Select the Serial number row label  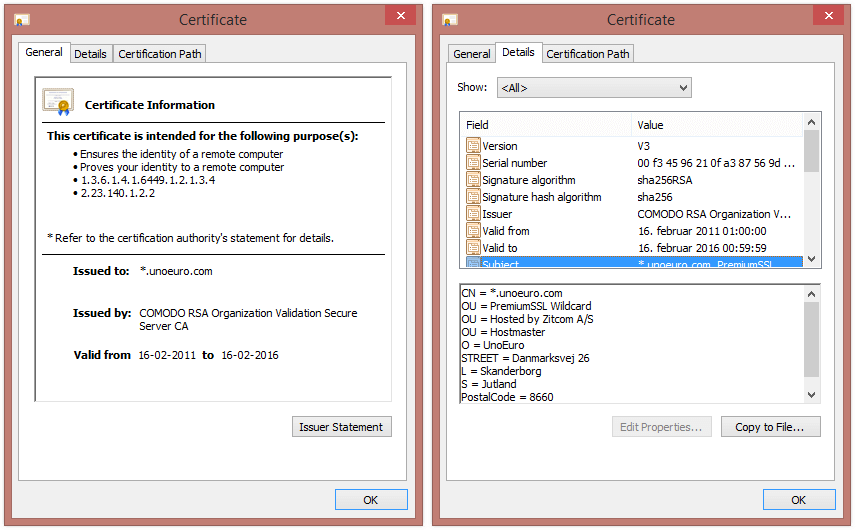pos(514,163)
